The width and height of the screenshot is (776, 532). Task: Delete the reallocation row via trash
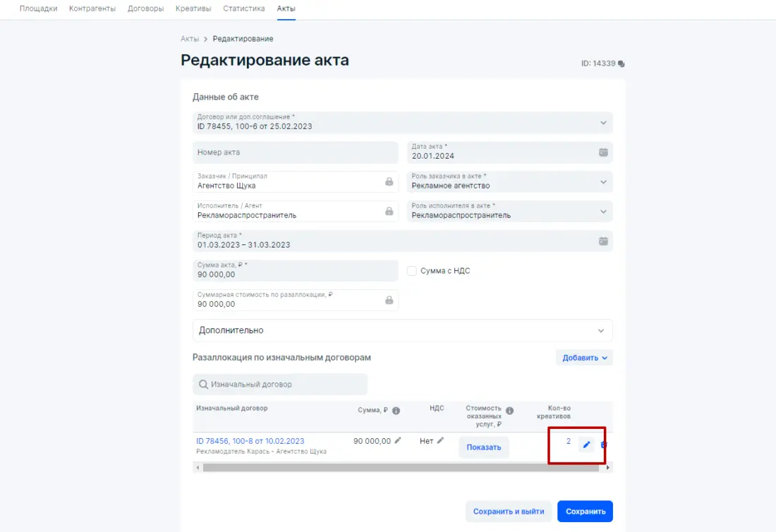(x=603, y=445)
